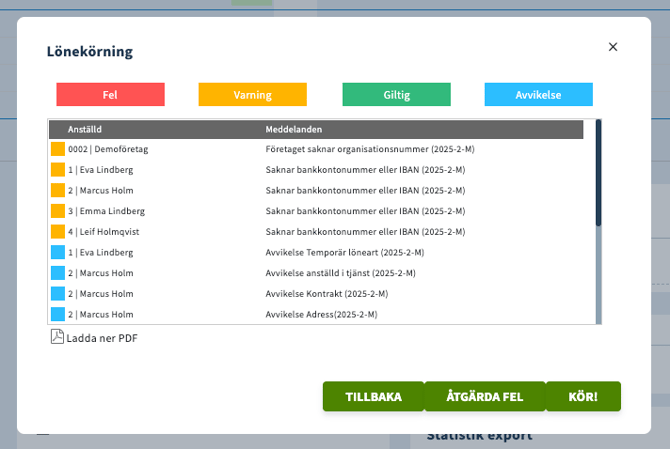Click blue deviation icon for Eva Lindberg
The width and height of the screenshot is (670, 449).
click(x=57, y=253)
